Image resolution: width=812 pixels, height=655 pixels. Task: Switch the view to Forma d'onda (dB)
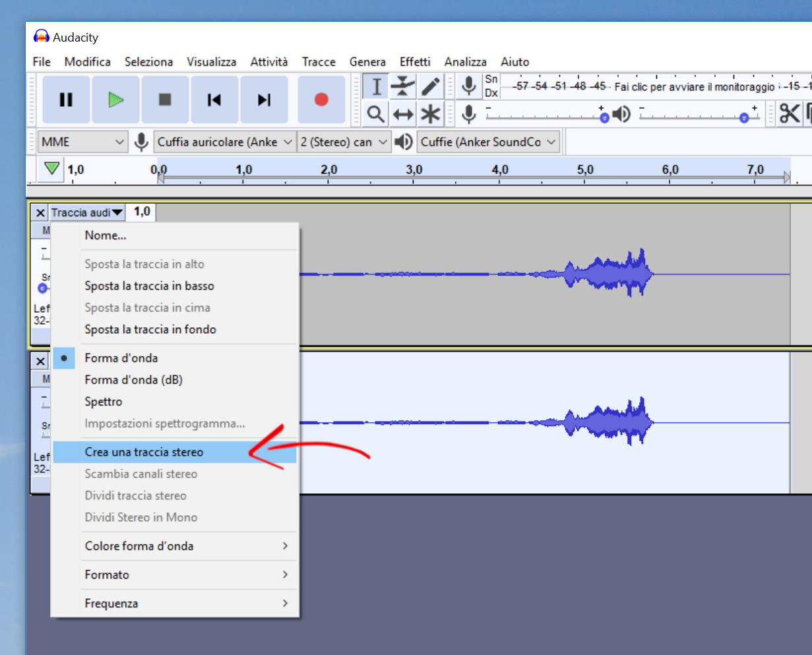click(x=175, y=380)
